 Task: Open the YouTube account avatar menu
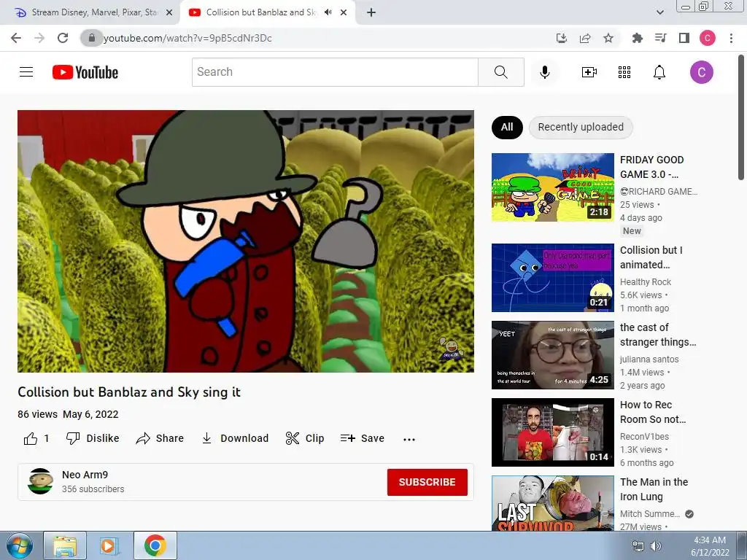[x=701, y=72]
